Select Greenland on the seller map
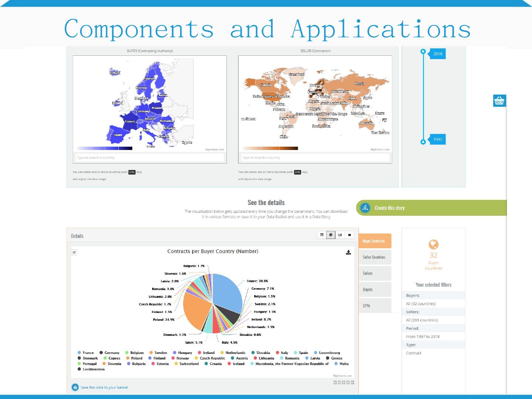The height and width of the screenshot is (399, 532). pyautogui.click(x=297, y=74)
